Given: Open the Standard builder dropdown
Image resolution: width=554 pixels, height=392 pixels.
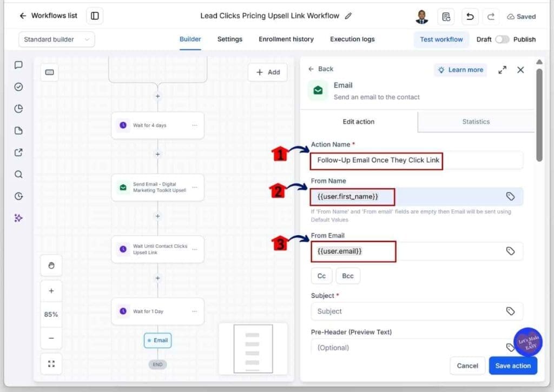Looking at the screenshot, I should [x=56, y=39].
